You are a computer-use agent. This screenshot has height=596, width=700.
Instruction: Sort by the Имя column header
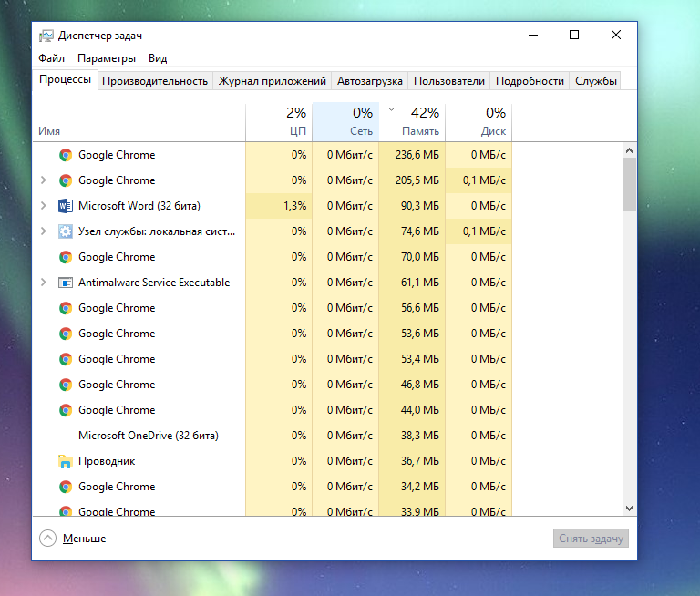(139, 123)
